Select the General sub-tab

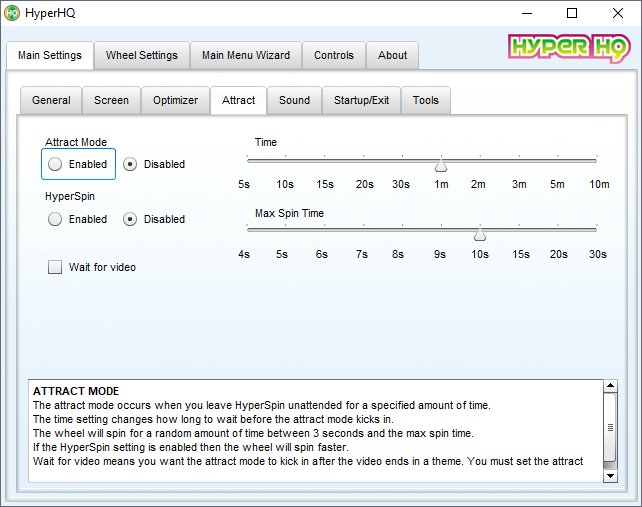tap(51, 100)
